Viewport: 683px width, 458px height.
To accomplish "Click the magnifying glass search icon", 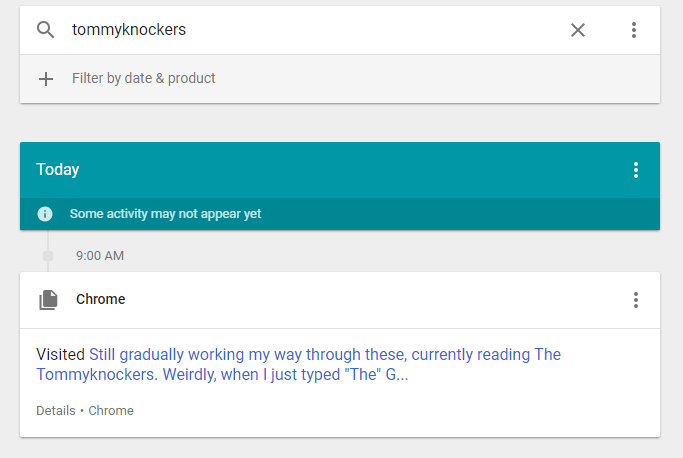I will (x=45, y=30).
